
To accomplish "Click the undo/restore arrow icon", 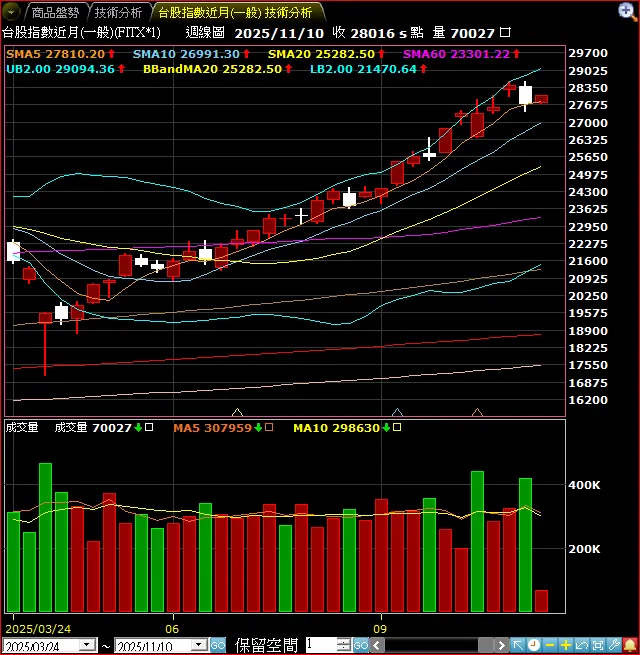I will pyautogui.click(x=582, y=645).
